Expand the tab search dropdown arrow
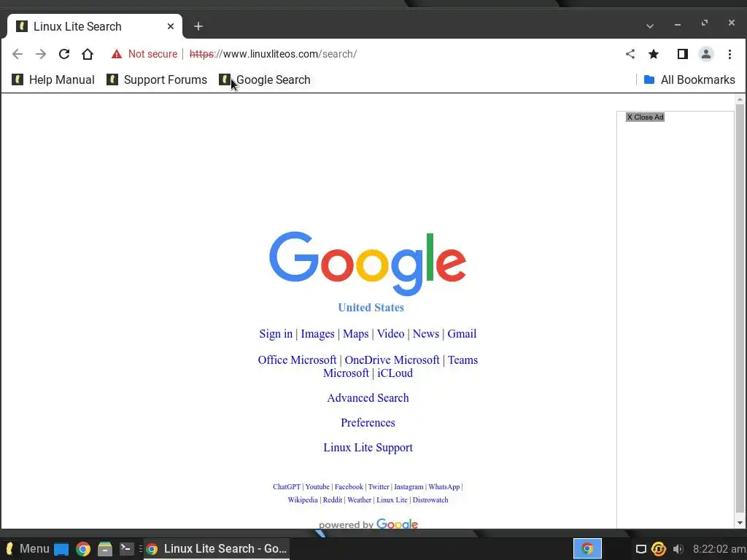The image size is (747, 560). 650,26
